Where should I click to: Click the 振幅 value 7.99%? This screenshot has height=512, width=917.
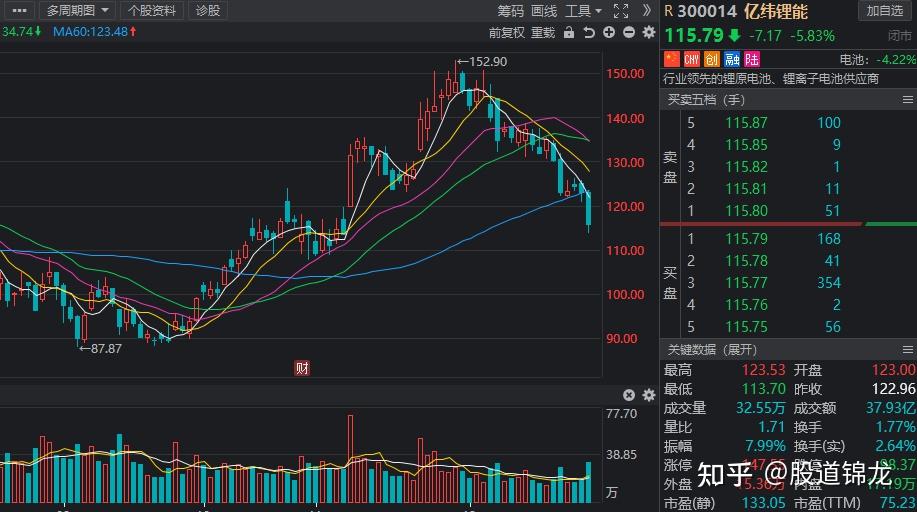click(x=765, y=446)
